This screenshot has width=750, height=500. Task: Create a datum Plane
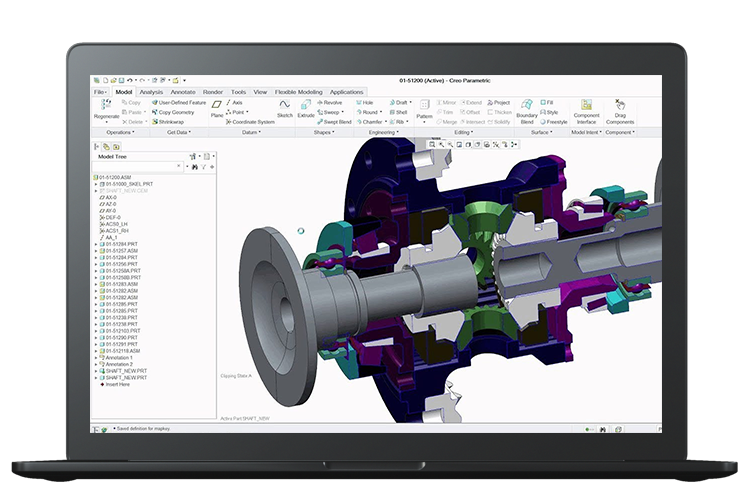(216, 110)
